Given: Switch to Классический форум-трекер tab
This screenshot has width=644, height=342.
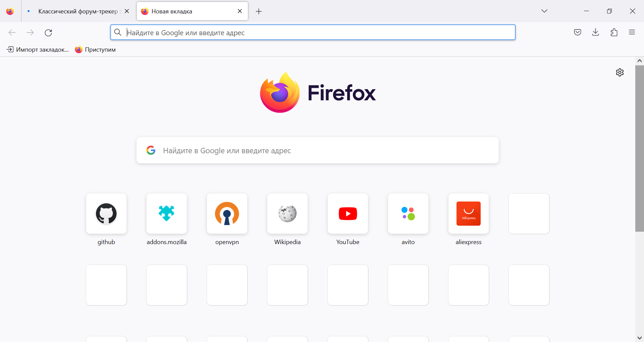Looking at the screenshot, I should click(x=78, y=11).
